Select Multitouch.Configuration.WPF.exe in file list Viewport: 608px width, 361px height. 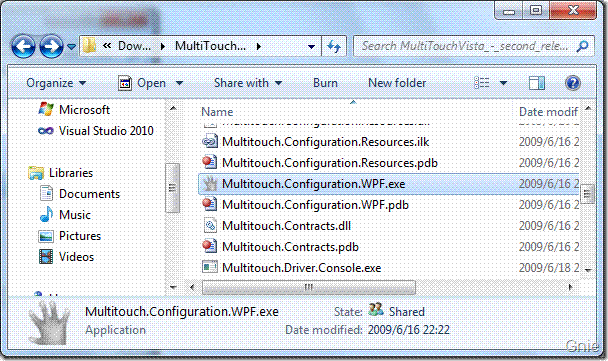[x=389, y=184]
